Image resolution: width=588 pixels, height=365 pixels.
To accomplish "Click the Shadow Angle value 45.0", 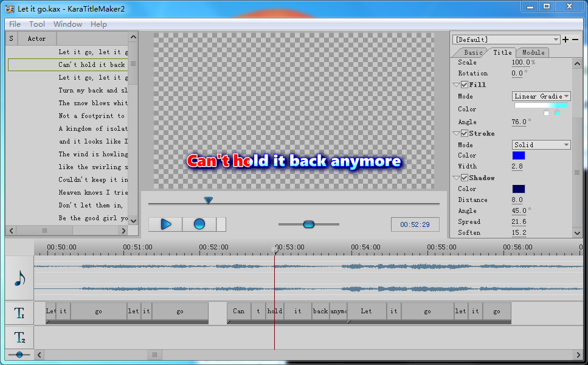I will click(519, 211).
